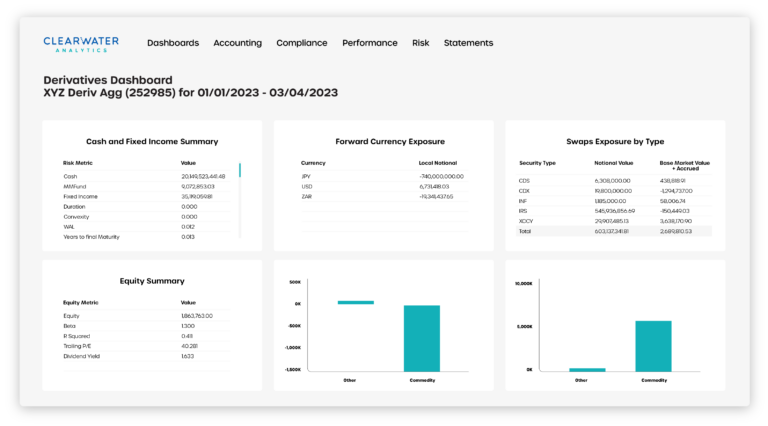Select the CDS row in Swaps Exposure
Image resolution: width=768 pixels, height=426 pixels.
[x=613, y=180]
